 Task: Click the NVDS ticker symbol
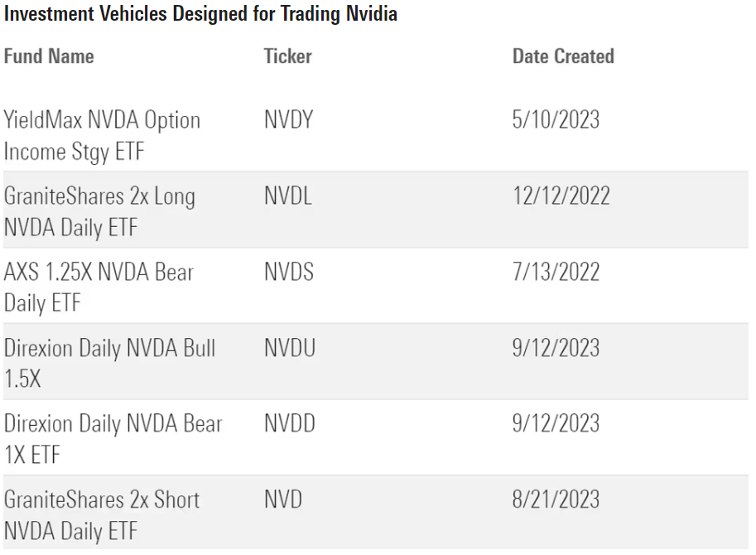289,272
